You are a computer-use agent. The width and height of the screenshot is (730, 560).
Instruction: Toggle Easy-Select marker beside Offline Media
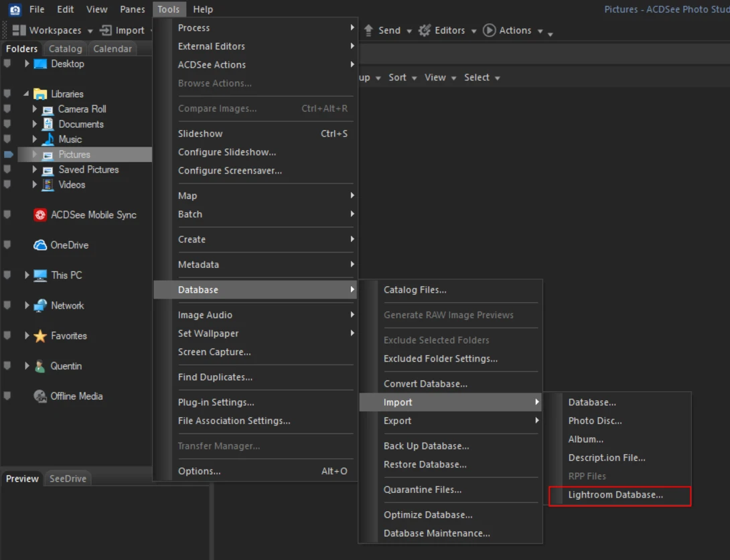pyautogui.click(x=7, y=396)
